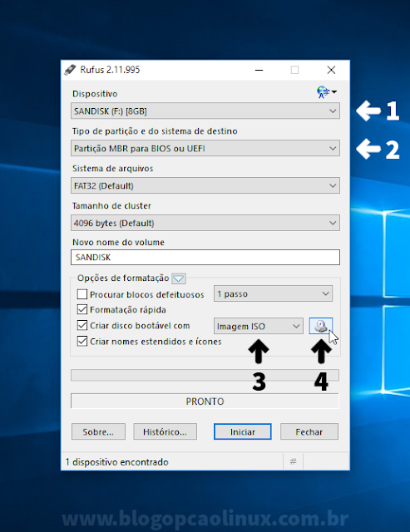
Task: Open the 1 passo dropdown
Action: click(274, 293)
